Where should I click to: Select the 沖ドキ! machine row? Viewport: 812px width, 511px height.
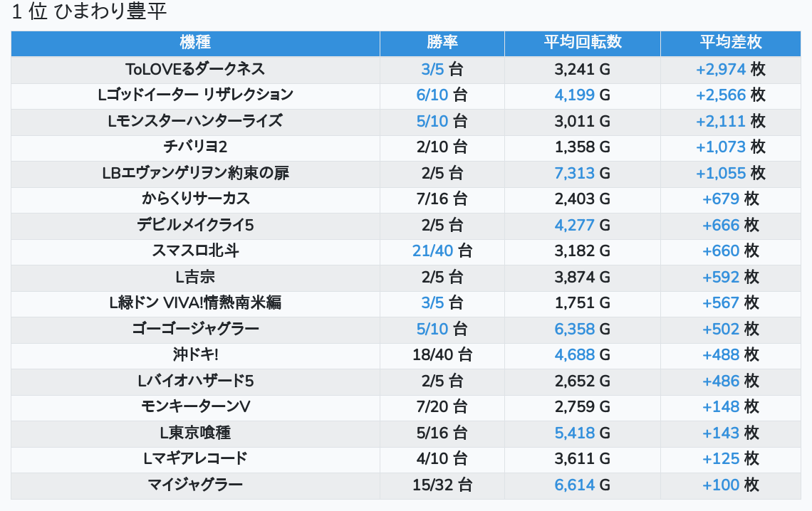click(195, 354)
